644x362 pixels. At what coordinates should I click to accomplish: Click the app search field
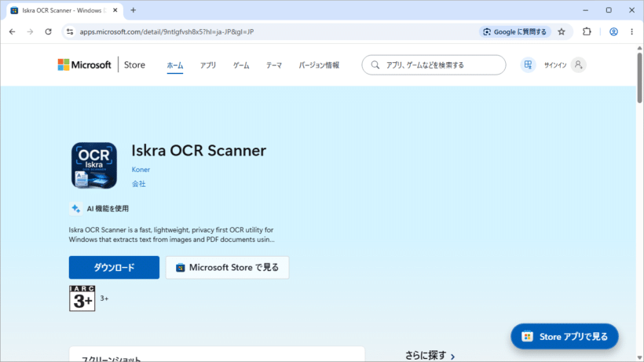coord(434,65)
